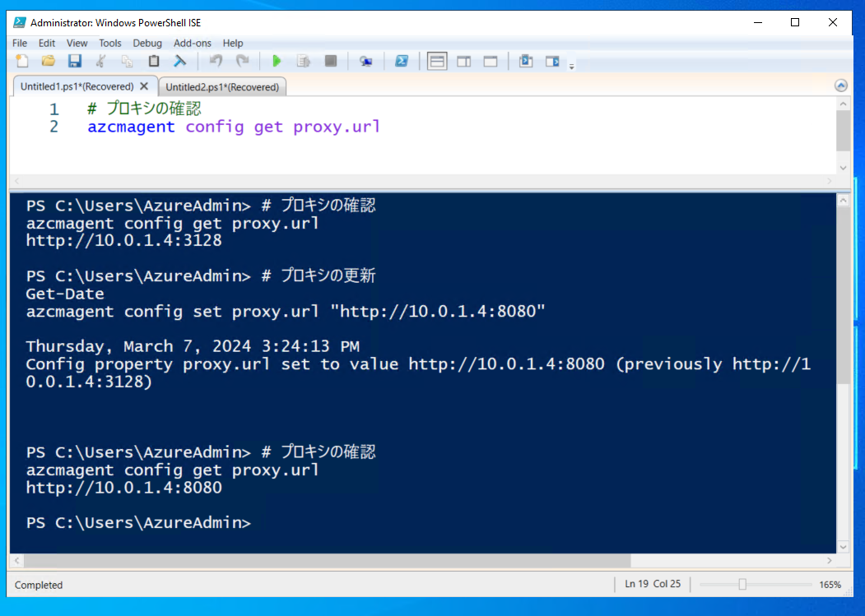Show script pane on right layout icon
The width and height of the screenshot is (865, 616).
pos(464,61)
